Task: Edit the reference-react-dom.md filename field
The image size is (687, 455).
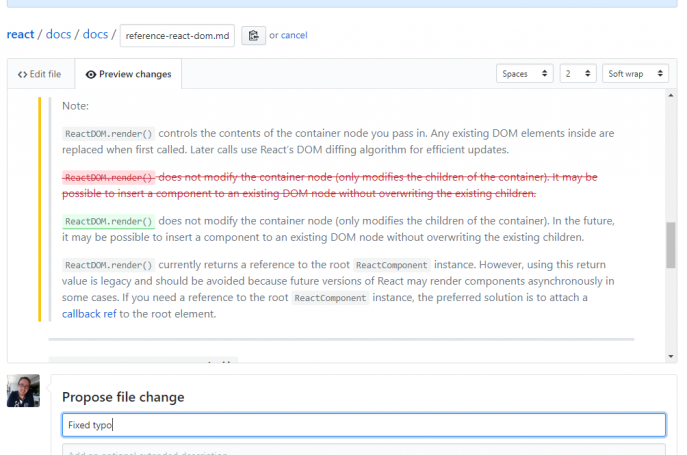Action: (x=177, y=36)
